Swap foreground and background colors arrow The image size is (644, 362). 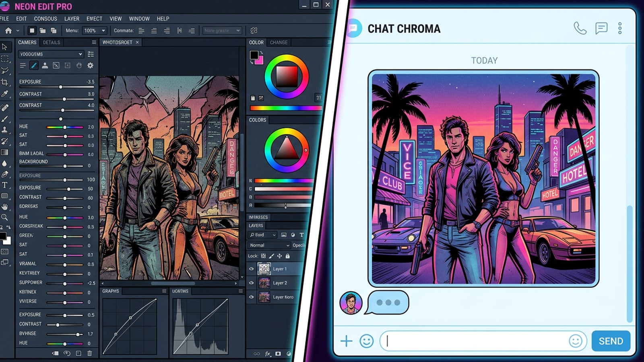coord(261,53)
